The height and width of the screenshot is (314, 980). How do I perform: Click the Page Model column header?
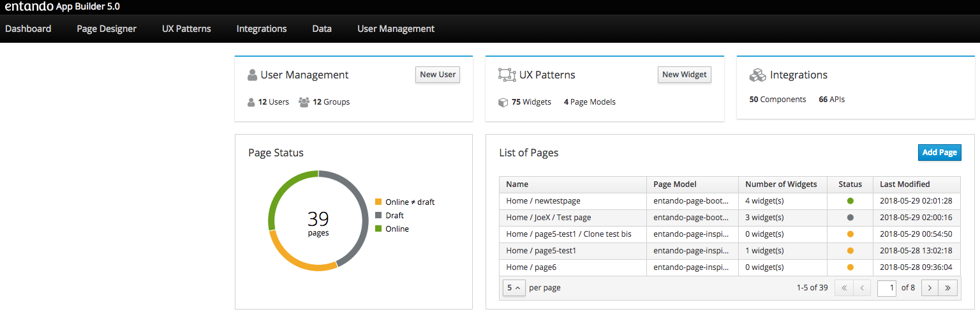point(692,184)
